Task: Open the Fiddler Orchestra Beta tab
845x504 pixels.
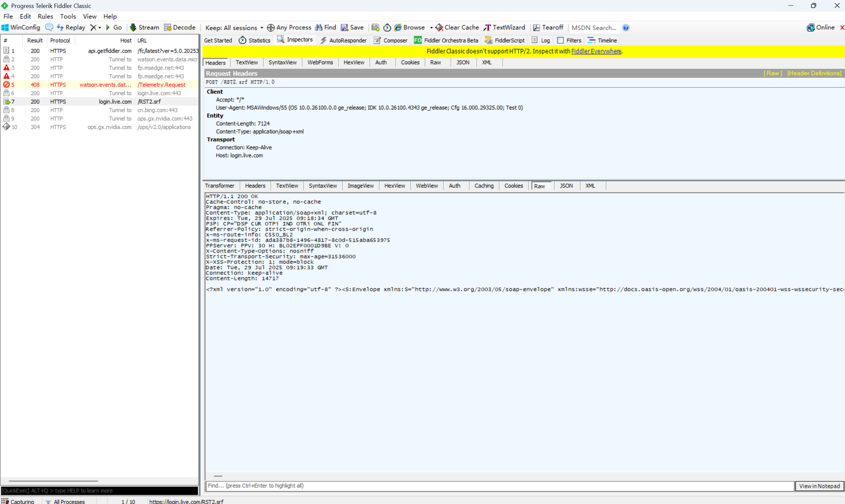Action: [446, 40]
